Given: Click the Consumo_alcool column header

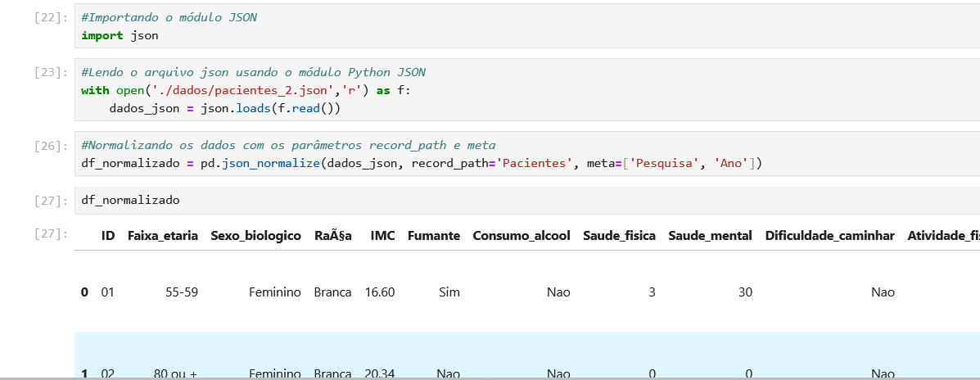Looking at the screenshot, I should click(x=522, y=236).
